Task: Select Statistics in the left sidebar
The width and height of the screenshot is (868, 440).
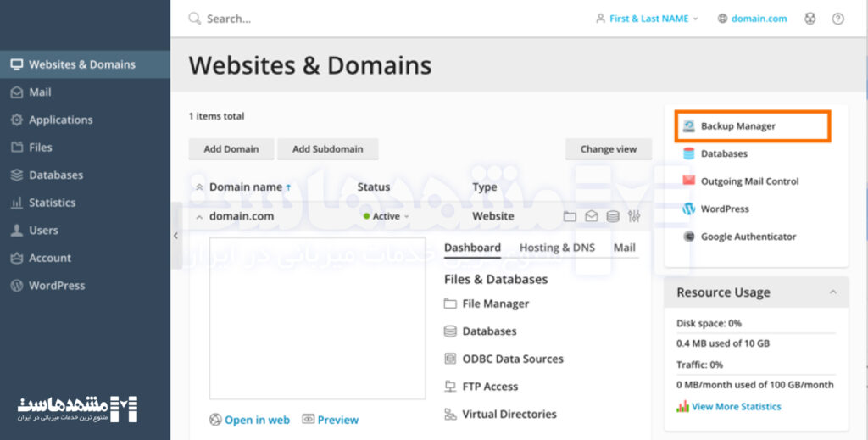Action: coord(52,203)
